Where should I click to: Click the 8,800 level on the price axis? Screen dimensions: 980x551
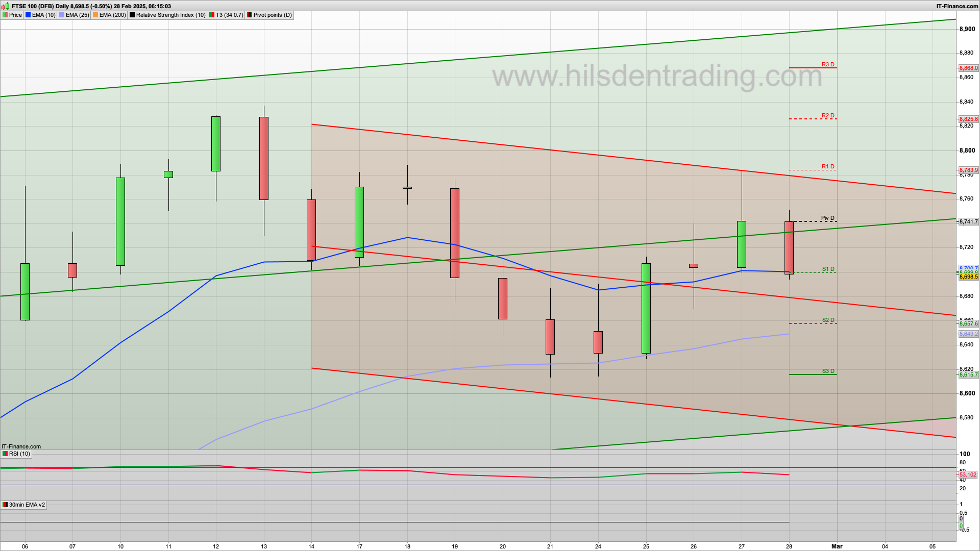tap(967, 151)
